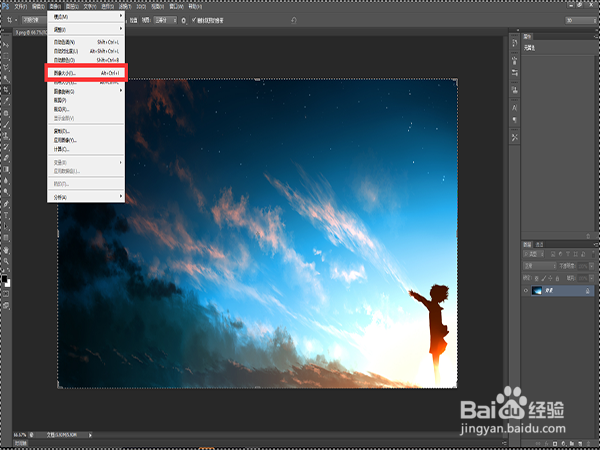Viewport: 600px width, 450px height.
Task: Select the Brush tool
Action: 6,124
